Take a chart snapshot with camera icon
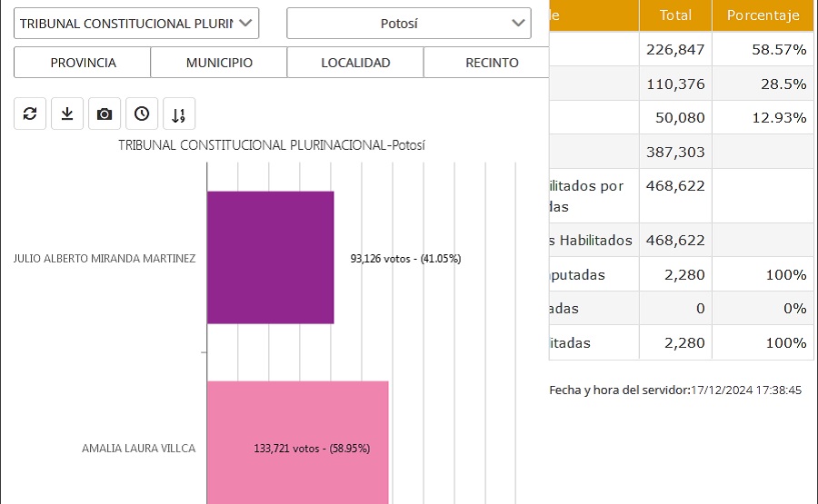 [x=105, y=114]
